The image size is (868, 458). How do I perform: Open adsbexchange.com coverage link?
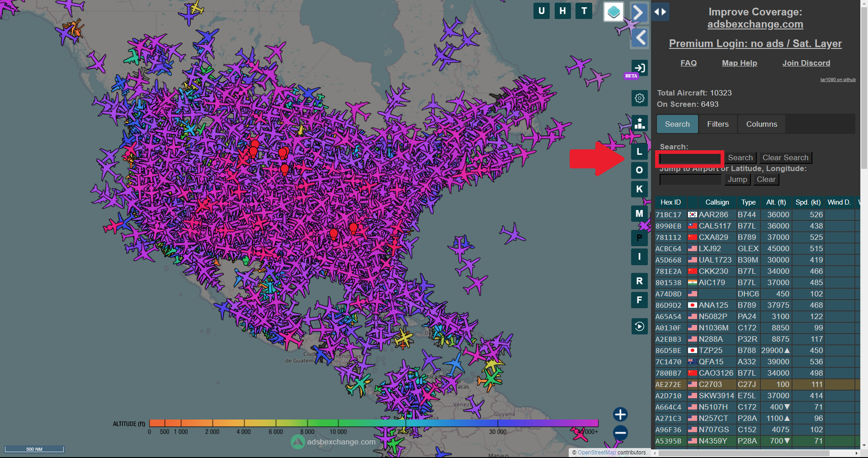coord(755,24)
